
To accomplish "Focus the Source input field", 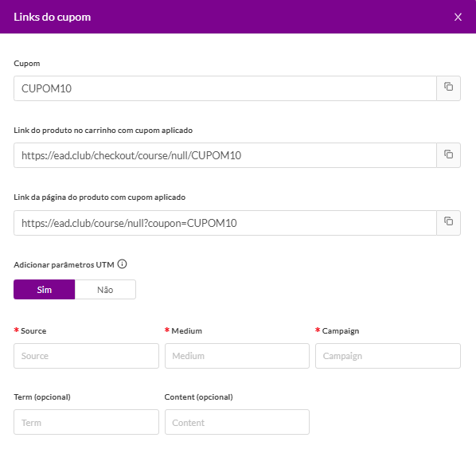I will click(x=86, y=356).
